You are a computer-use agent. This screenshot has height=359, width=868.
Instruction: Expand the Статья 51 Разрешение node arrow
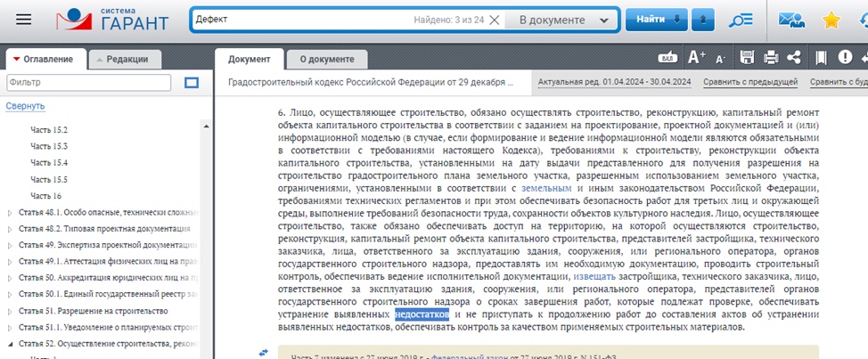(x=11, y=312)
